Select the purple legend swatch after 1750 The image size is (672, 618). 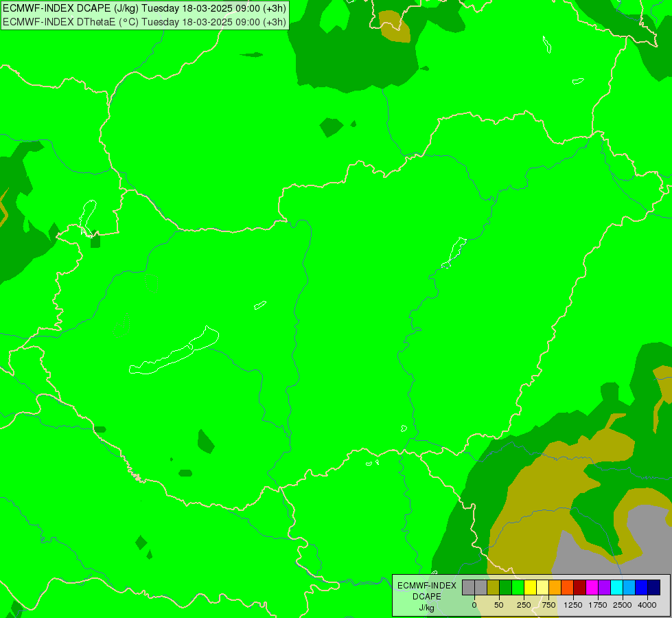point(605,588)
